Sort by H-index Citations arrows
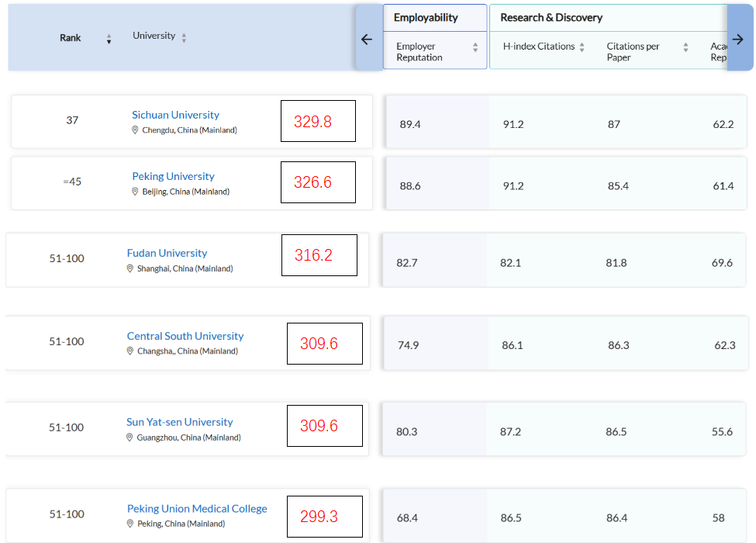 pos(582,47)
